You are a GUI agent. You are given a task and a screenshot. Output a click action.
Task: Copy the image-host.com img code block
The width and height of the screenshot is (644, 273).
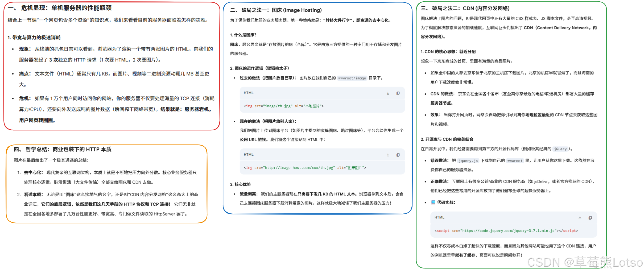(x=398, y=155)
